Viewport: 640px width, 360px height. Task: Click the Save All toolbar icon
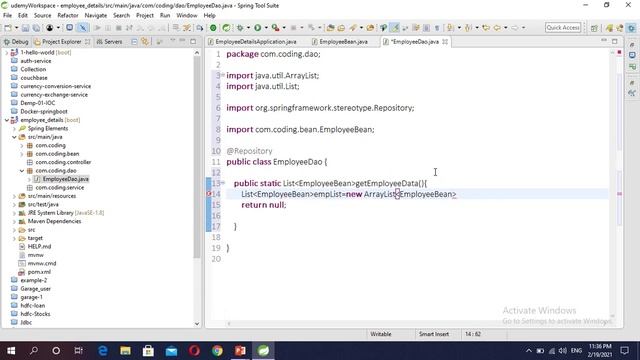(36, 28)
